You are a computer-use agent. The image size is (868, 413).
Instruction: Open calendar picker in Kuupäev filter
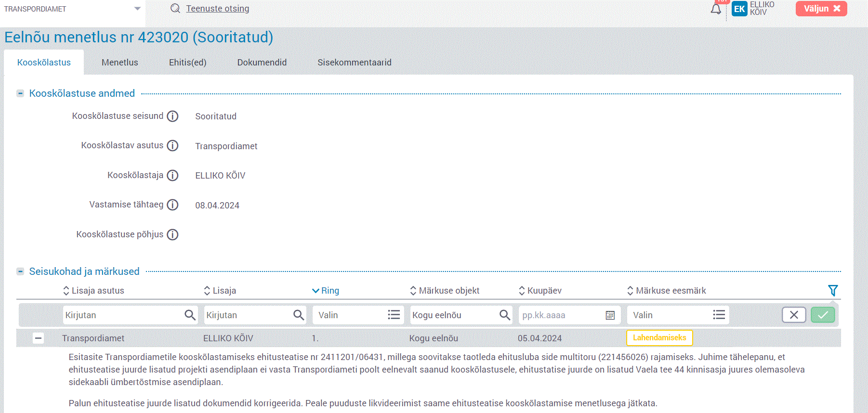click(x=610, y=315)
